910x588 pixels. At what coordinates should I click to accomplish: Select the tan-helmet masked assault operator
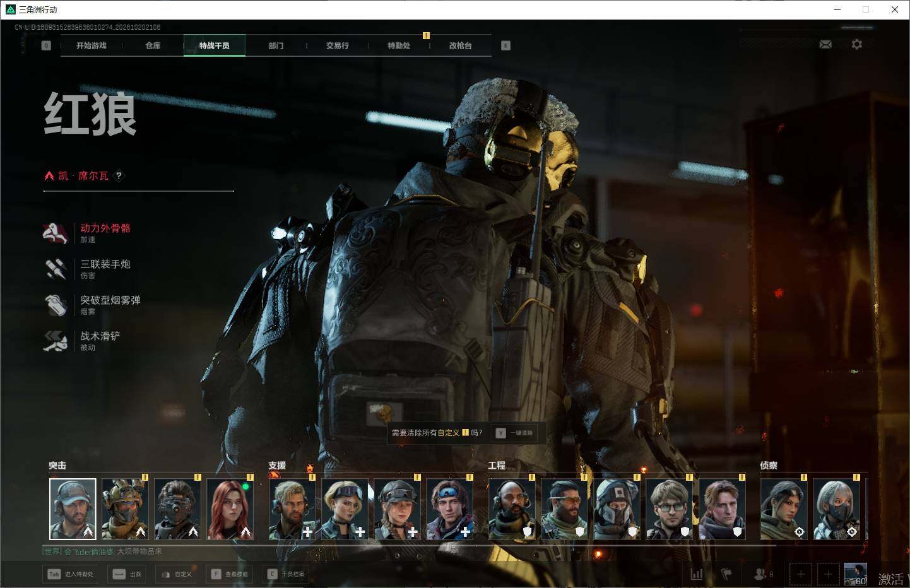(126, 509)
